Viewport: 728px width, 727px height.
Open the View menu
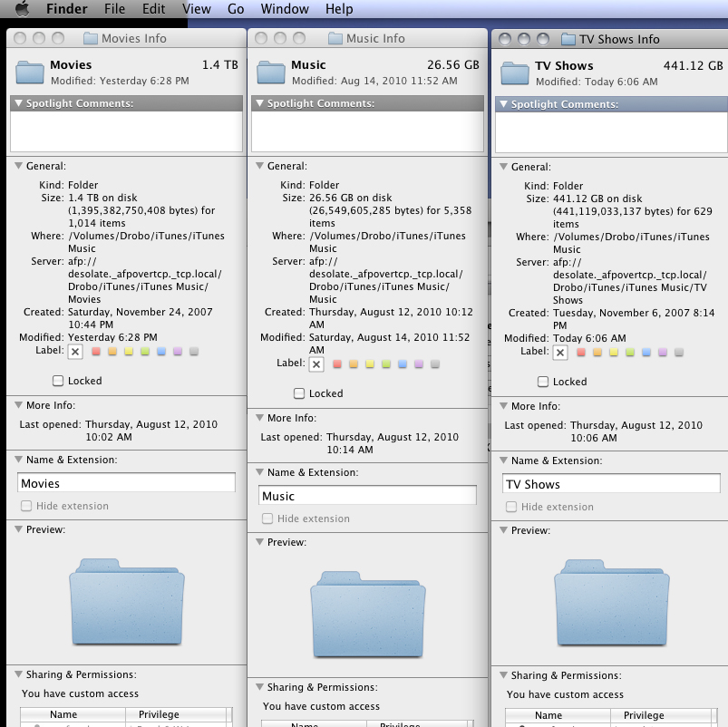pos(197,9)
